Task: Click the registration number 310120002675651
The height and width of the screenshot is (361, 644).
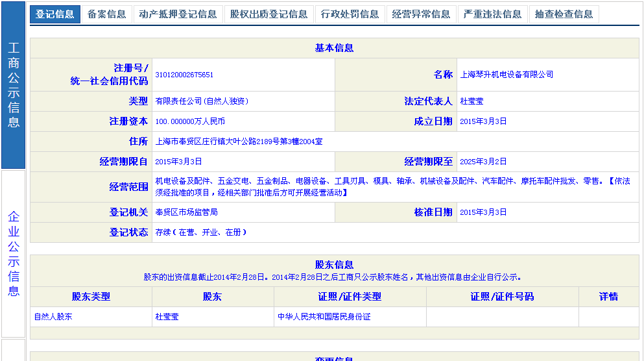Action: pyautogui.click(x=184, y=75)
